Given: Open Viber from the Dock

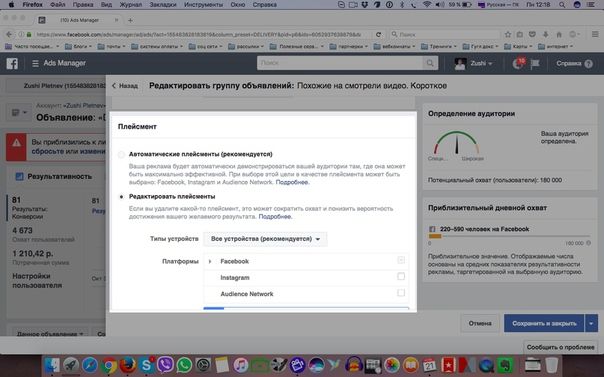Looking at the screenshot, I should click(165, 365).
